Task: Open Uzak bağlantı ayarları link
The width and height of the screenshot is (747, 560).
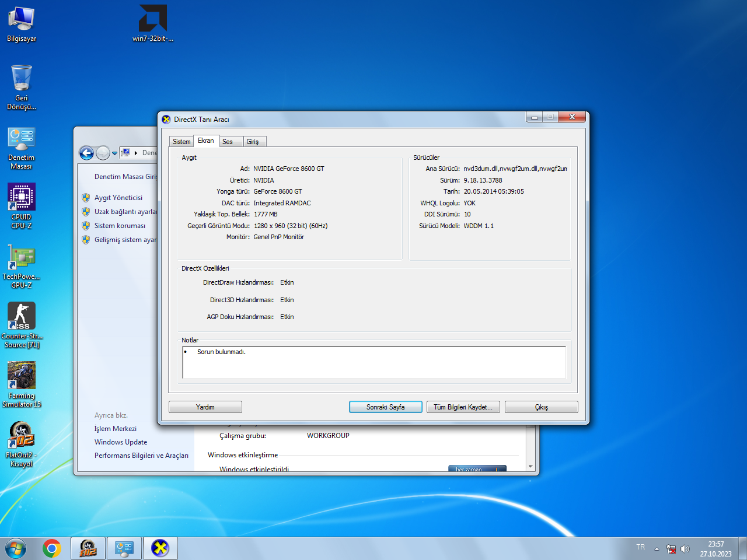Action: pyautogui.click(x=125, y=212)
